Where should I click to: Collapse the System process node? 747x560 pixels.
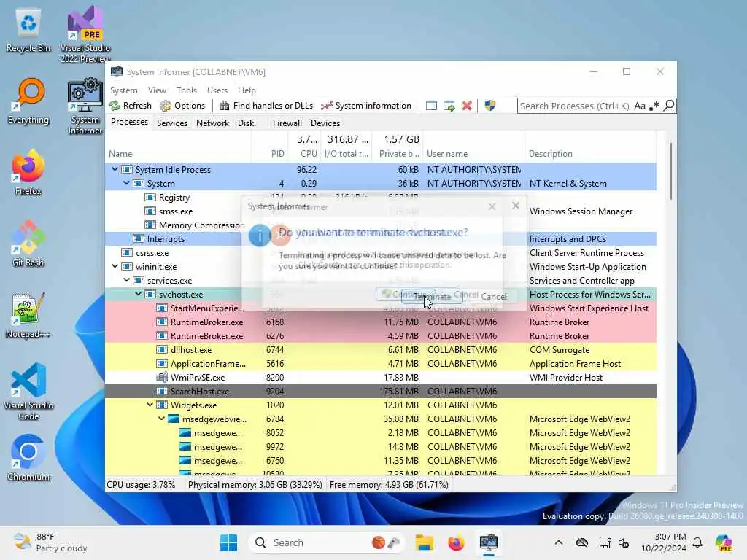click(x=126, y=183)
